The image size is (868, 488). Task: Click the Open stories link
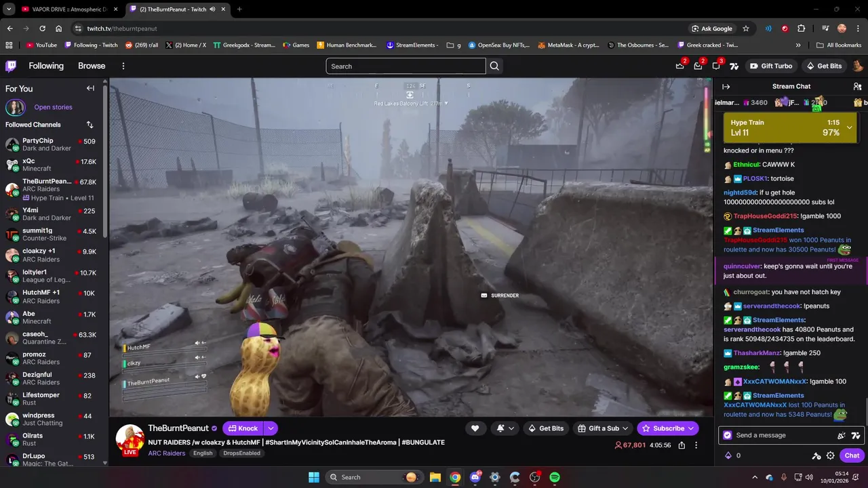point(53,107)
